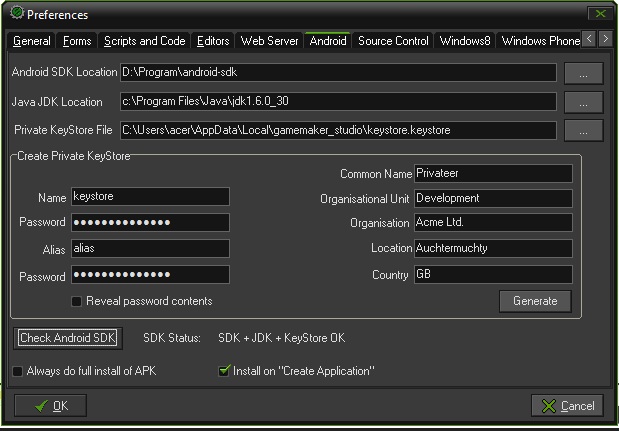Click the Location field with Auchtermuchty
The image size is (619, 431).
tap(493, 249)
